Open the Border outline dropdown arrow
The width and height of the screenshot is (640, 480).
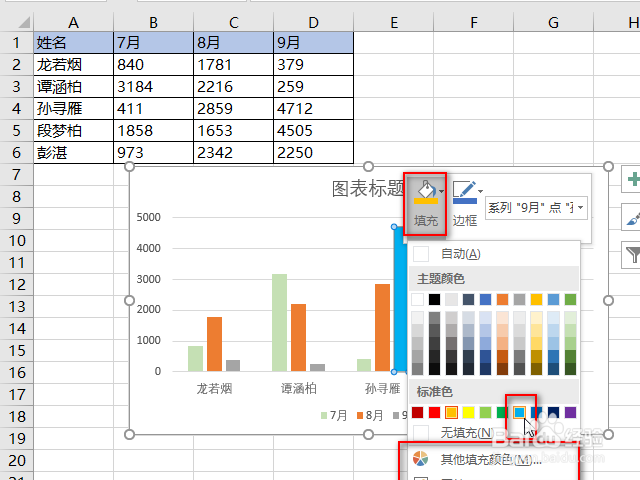pyautogui.click(x=480, y=191)
